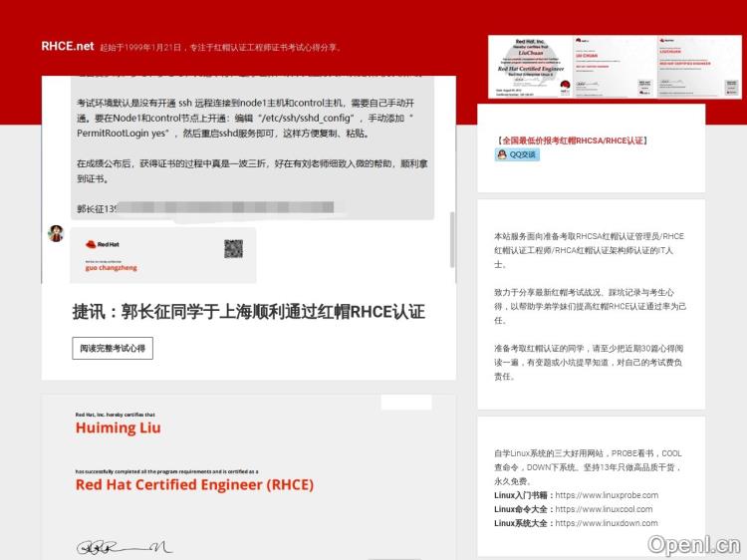Click the QR code on the certificate
This screenshot has width=747, height=560.
tap(234, 249)
